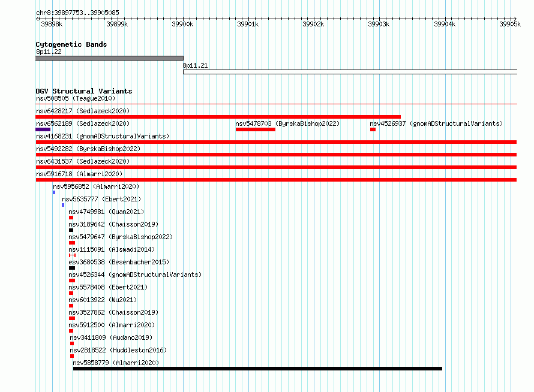Click the nsv5492282 (ByrskaBishop2022) label
Screen dimensions: 534x392
click(88, 149)
